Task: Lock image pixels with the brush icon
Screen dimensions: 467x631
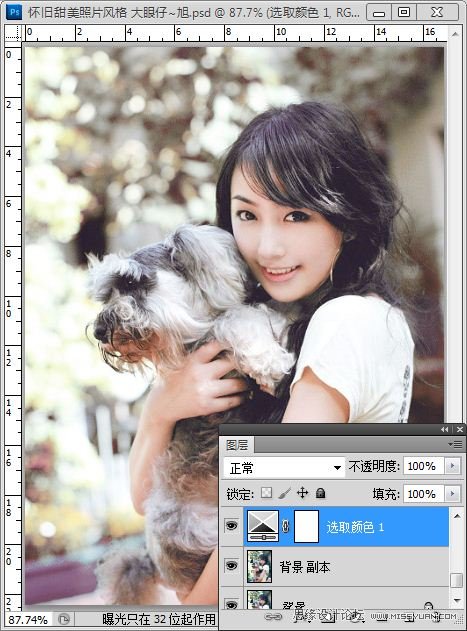Action: coord(285,493)
